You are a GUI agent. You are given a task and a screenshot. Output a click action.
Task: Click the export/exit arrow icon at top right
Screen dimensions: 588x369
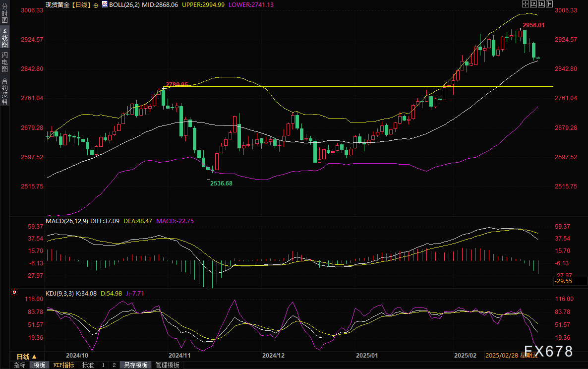point(549,4)
